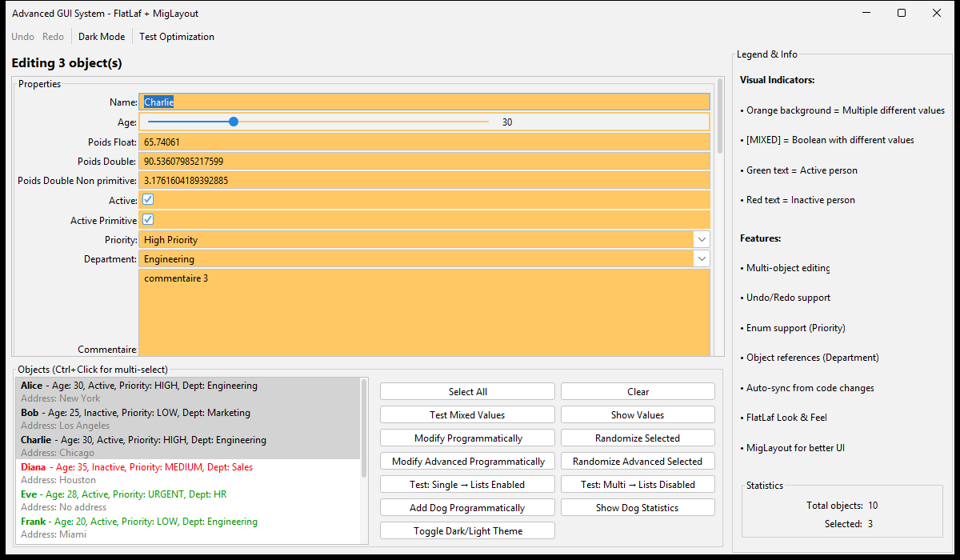Click the Toggle Dark/Light Theme button
This screenshot has height=560, width=960.
coord(467,531)
